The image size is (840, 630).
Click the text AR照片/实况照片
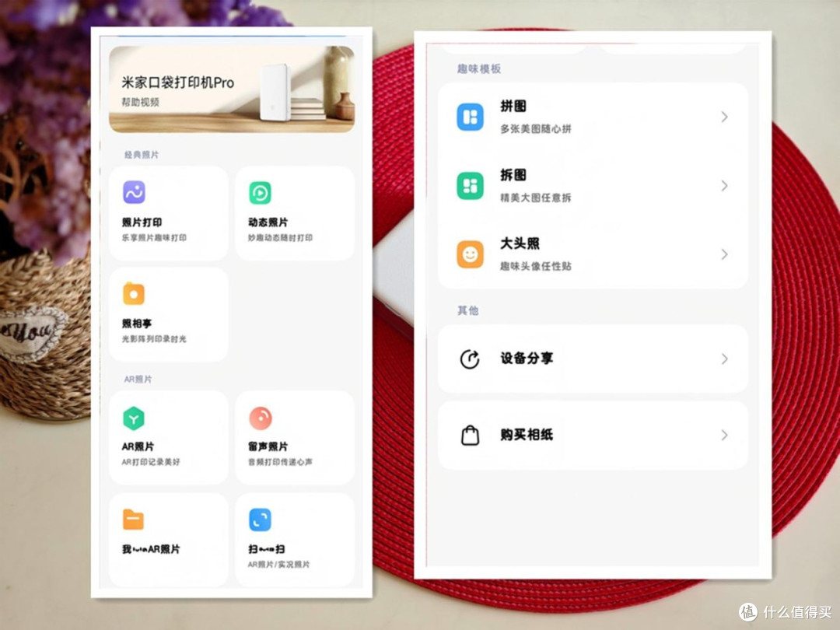tap(278, 565)
